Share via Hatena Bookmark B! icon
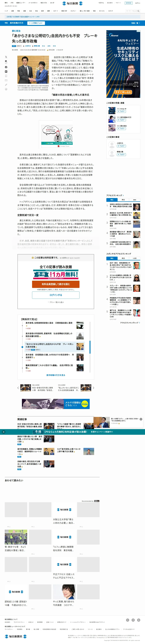Viewport: 145px width, 644px height. (6, 72)
